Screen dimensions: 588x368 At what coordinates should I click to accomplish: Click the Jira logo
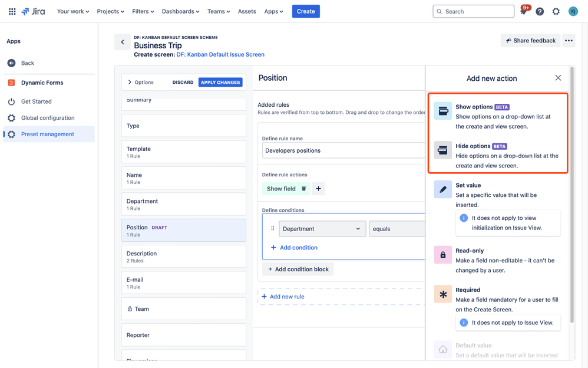33,11
